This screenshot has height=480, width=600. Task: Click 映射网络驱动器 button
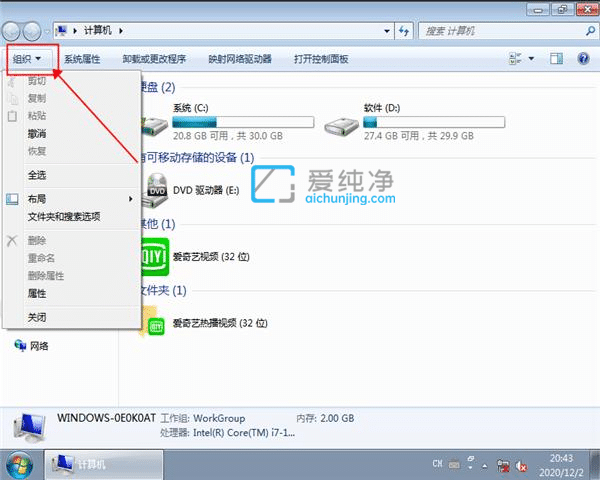tap(240, 59)
